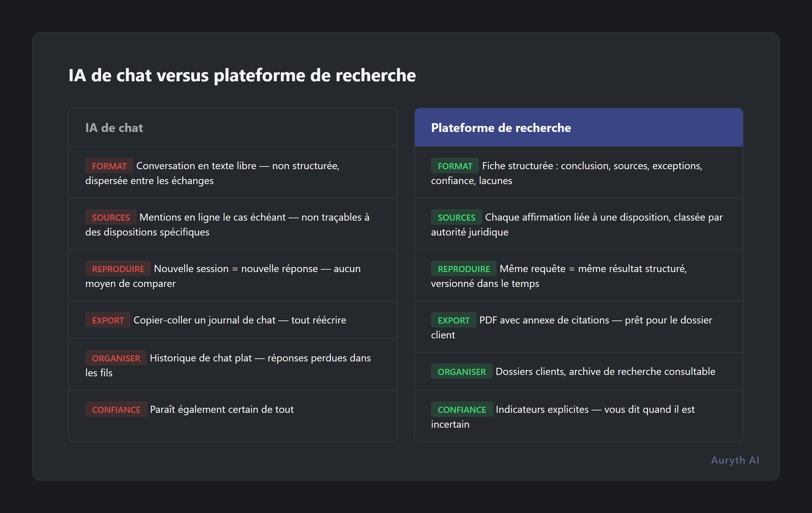Click the green ORGANISER badge on the right
Image resolution: width=812 pixels, height=513 pixels.
coord(461,372)
